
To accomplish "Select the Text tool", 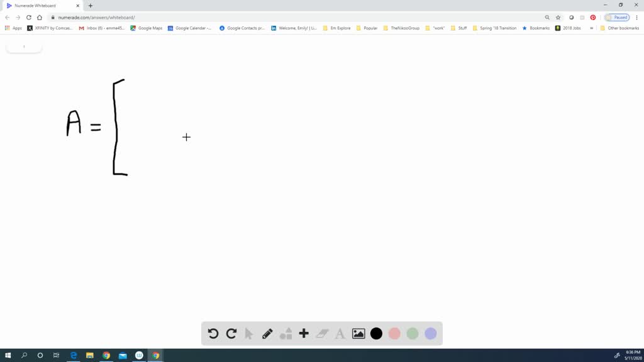I will tap(340, 334).
